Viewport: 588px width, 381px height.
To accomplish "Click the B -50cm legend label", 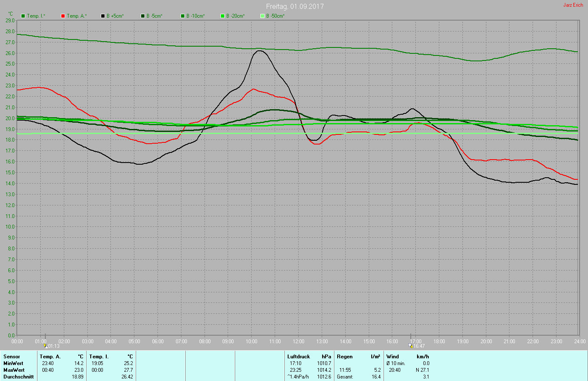I will pos(276,16).
